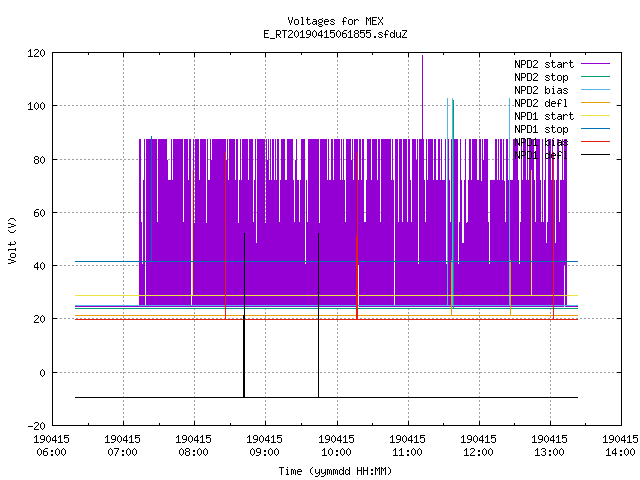The image size is (640, 480).
Task: Click the 190415 09:00 x-axis tick label
Action: click(264, 446)
